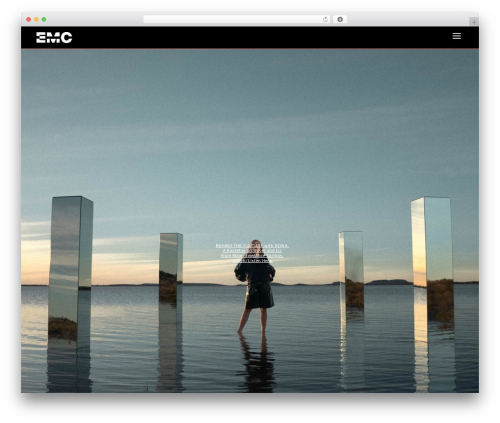
Task: Click the hero image of woman in water
Action: tap(250, 221)
